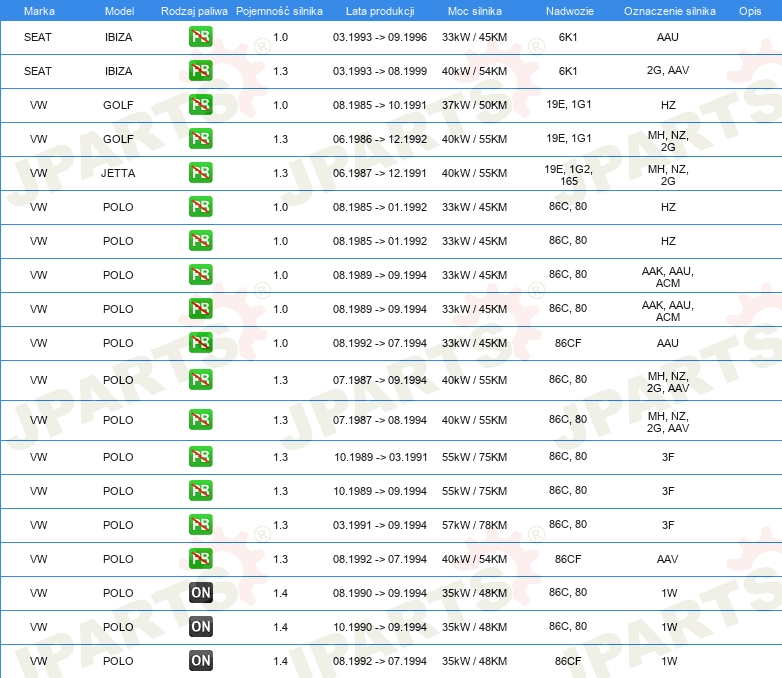Click the Marka column header
Image resolution: width=782 pixels, height=678 pixels.
coord(38,10)
